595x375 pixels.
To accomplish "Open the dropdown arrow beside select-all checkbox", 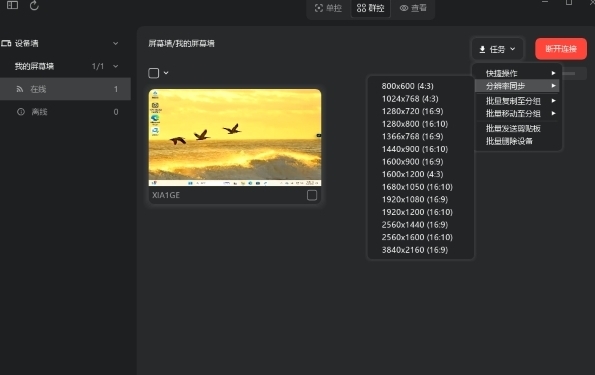I will click(166, 73).
